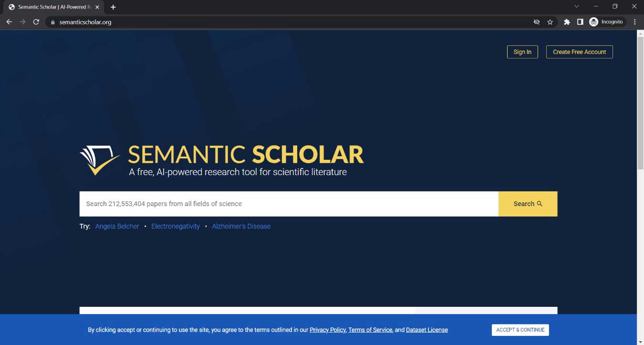This screenshot has height=345, width=644.
Task: Click the browser forward arrow
Action: [x=22, y=22]
